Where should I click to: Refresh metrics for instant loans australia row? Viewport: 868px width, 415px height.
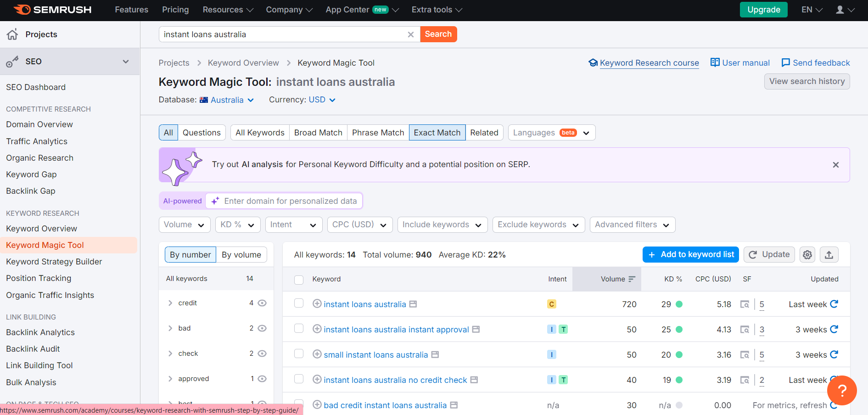834,304
